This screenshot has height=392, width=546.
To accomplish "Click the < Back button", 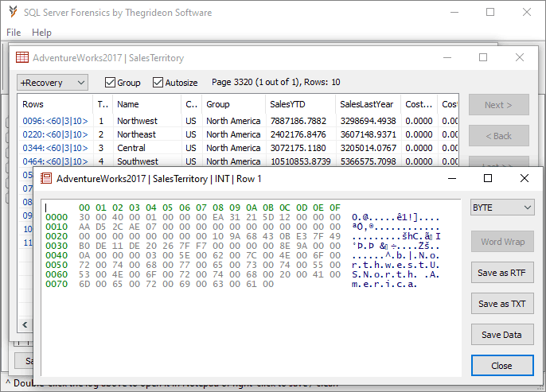I will click(498, 136).
